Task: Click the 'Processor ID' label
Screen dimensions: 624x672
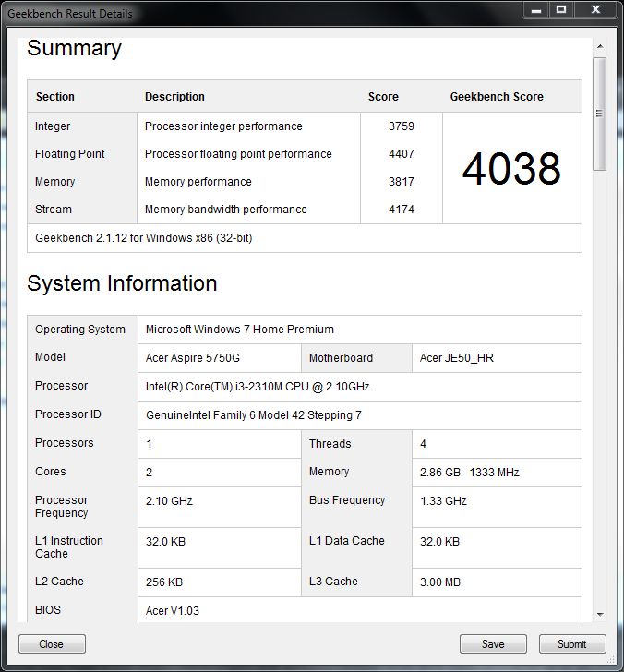Action: 68,414
